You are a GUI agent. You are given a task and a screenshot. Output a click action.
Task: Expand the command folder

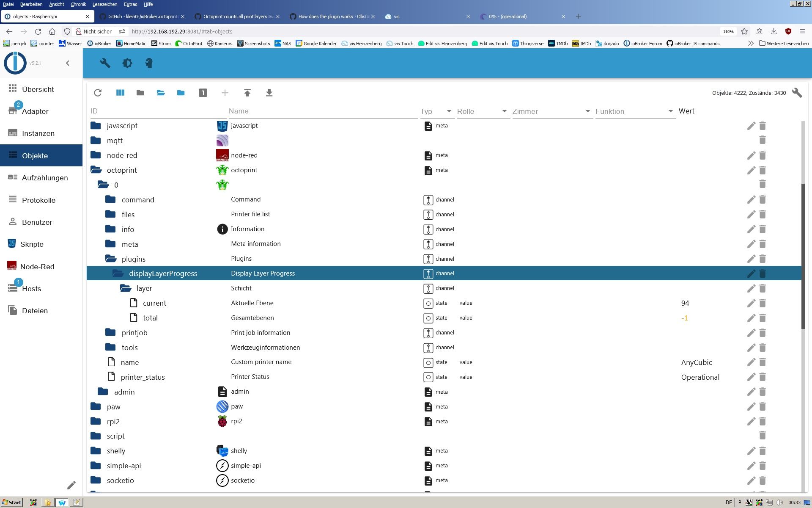point(110,199)
